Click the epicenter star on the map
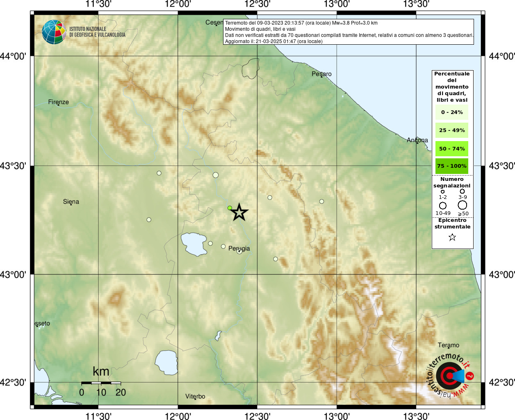The image size is (515, 420). click(239, 212)
